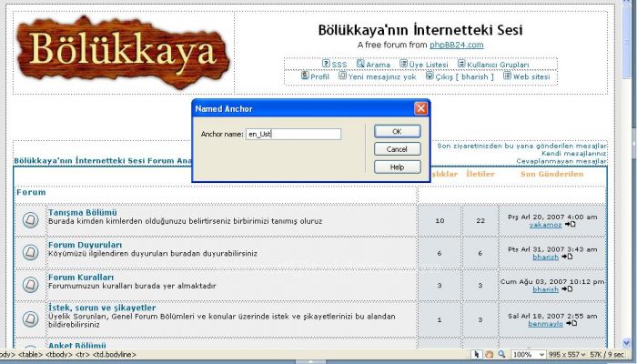Click the SSS help icon

(x=326, y=64)
